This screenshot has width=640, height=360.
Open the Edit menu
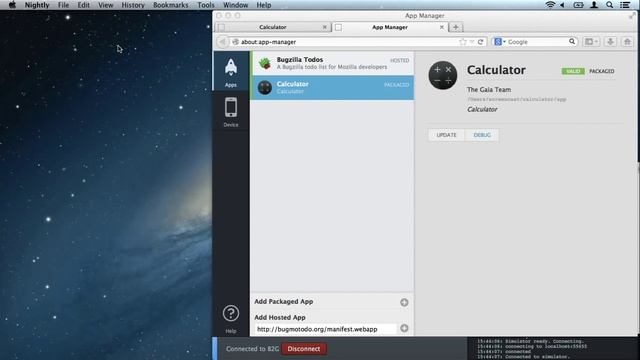[x=83, y=5]
